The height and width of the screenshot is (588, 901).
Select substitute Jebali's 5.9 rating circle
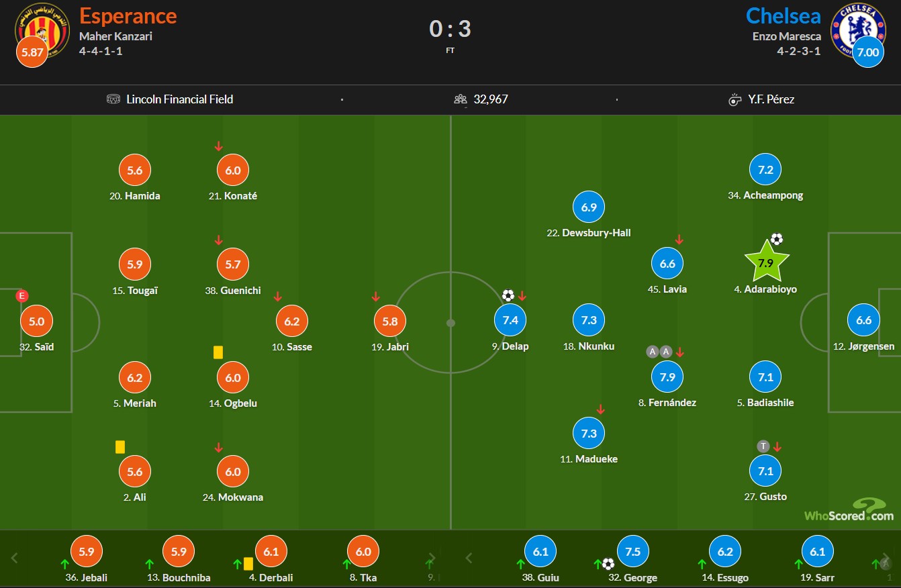[x=87, y=552]
